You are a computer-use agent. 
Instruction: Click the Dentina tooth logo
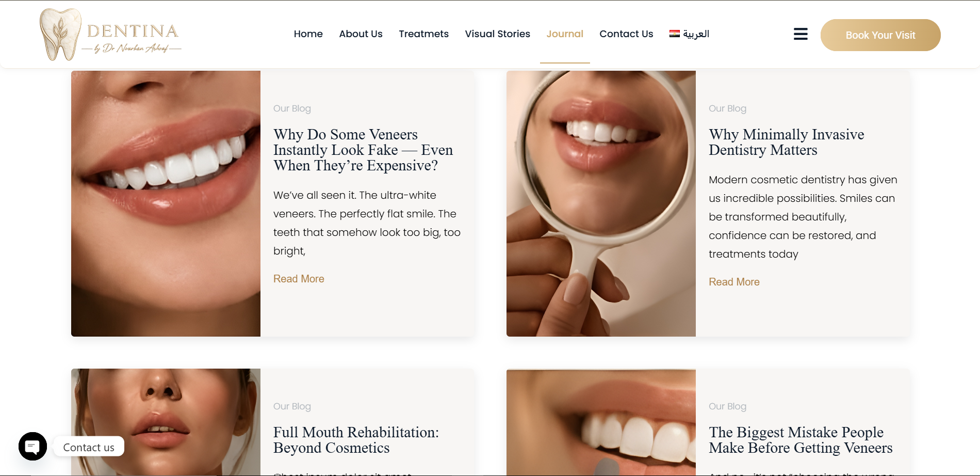tap(110, 35)
